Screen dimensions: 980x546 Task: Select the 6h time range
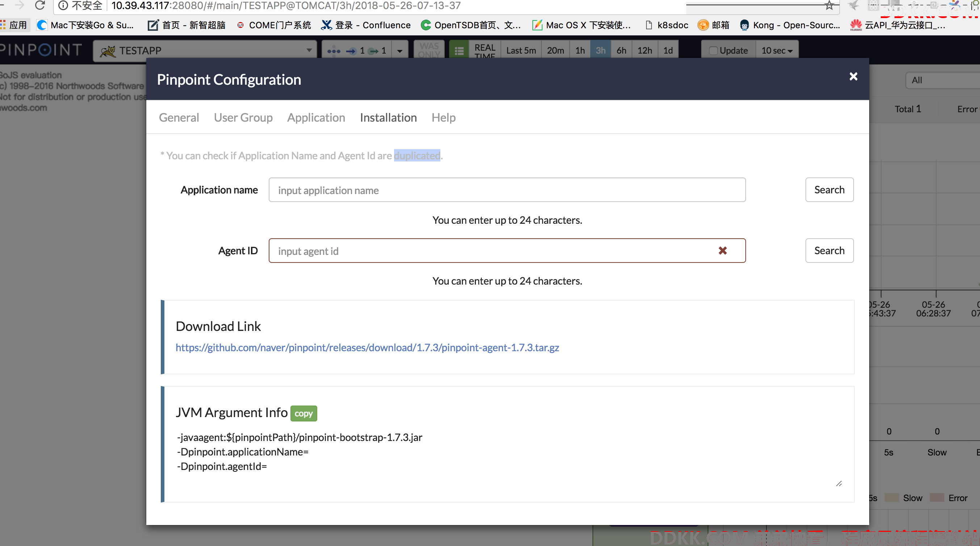(x=621, y=50)
